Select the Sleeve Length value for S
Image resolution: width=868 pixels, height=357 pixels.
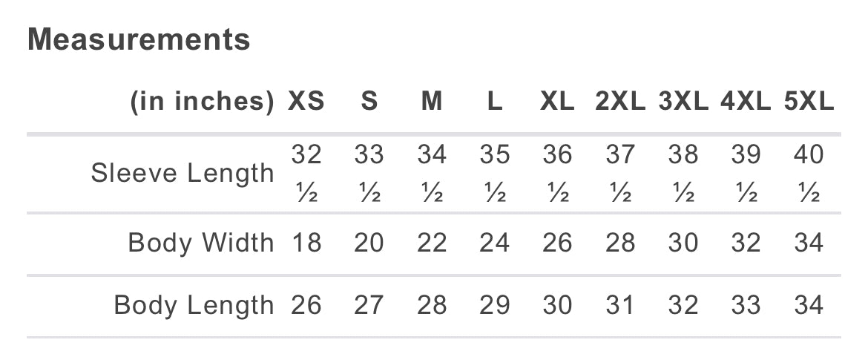(x=369, y=174)
